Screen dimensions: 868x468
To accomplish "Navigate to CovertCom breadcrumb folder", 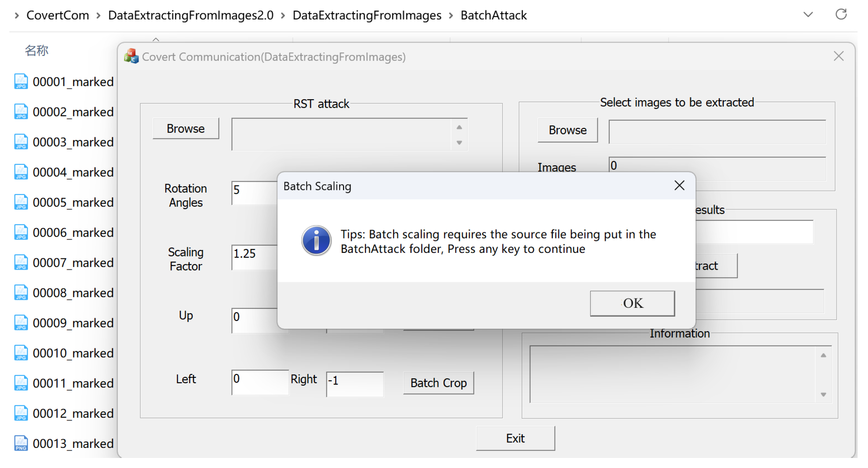I will (x=58, y=15).
